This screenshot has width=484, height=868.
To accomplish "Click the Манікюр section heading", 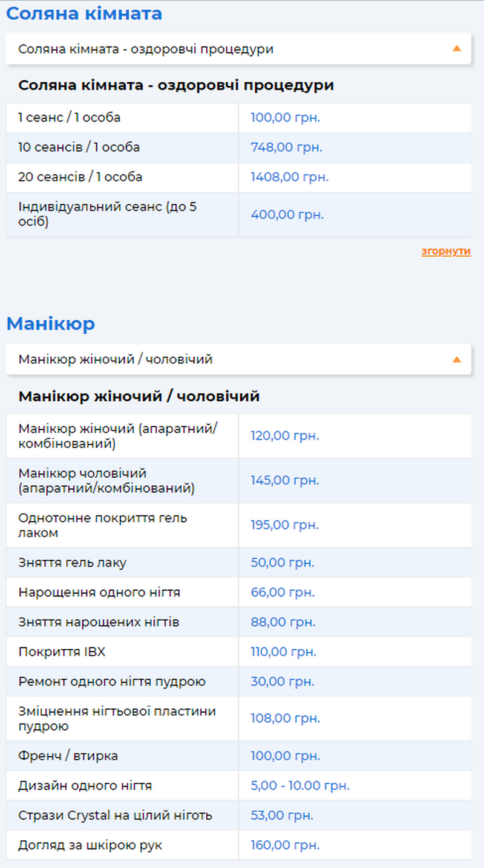I will tap(51, 324).
